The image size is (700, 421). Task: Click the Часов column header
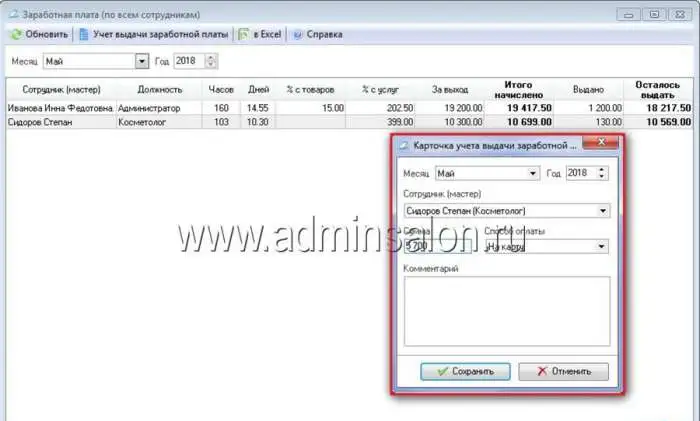click(221, 90)
